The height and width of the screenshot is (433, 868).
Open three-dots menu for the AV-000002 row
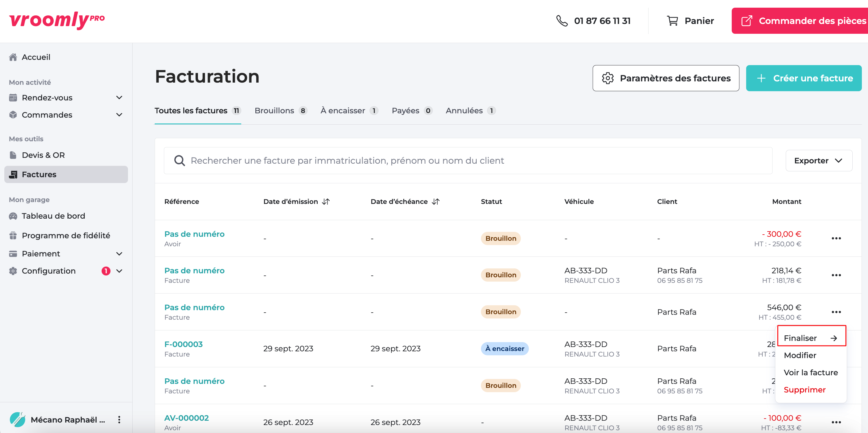pos(836,422)
